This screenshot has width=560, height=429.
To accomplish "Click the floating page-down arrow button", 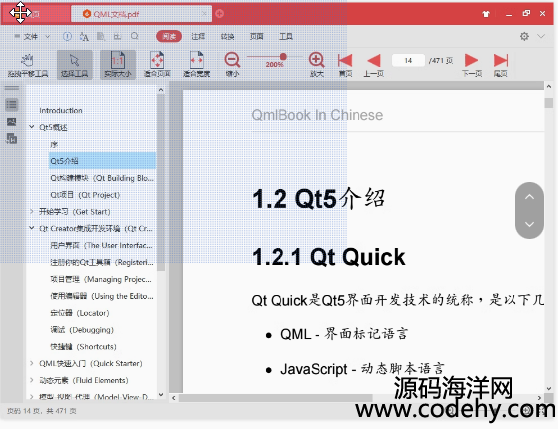I will click(529, 224).
